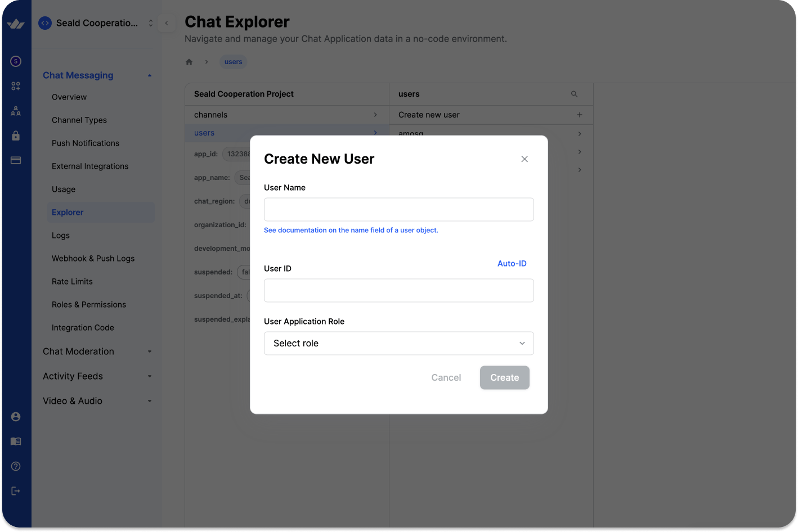This screenshot has height=532, width=798.
Task: Open the Seald Cooperation project switcher
Action: (x=96, y=23)
